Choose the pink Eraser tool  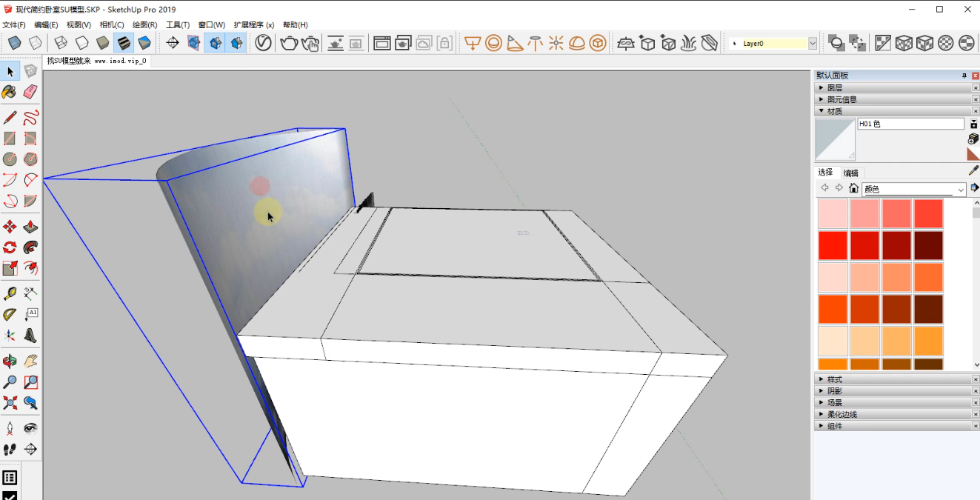point(30,92)
